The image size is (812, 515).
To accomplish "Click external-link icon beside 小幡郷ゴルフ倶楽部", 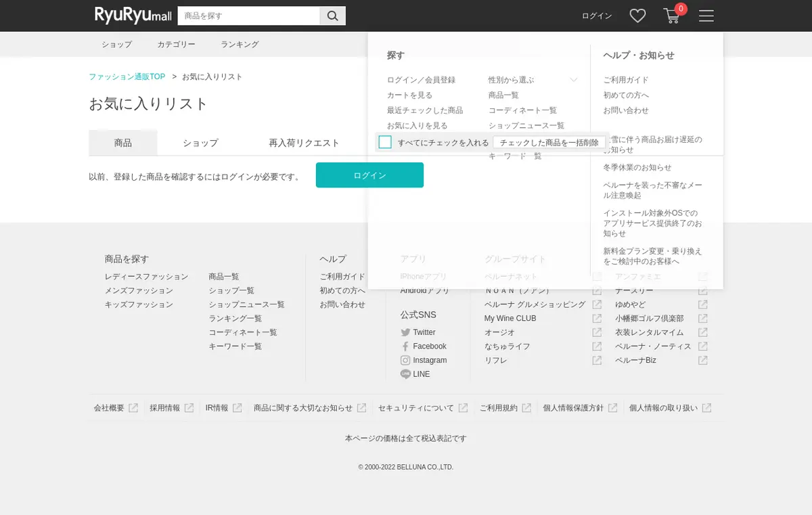I will 703,318.
